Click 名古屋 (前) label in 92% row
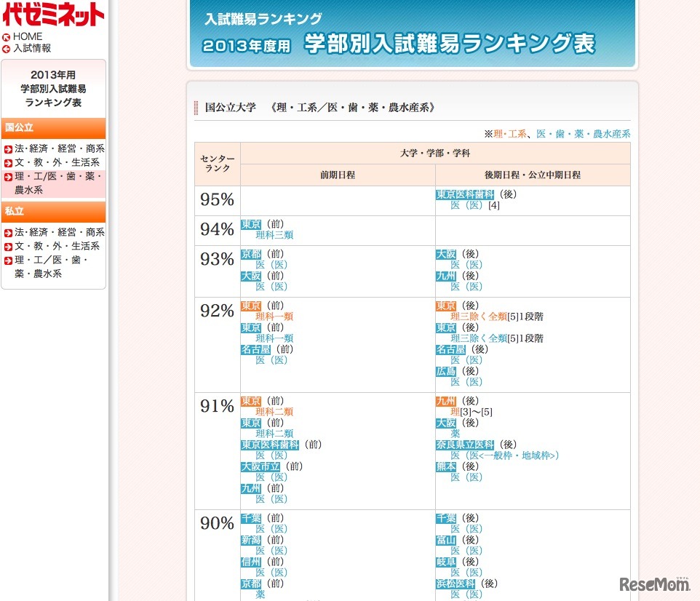This screenshot has height=601, width=700. [x=256, y=350]
